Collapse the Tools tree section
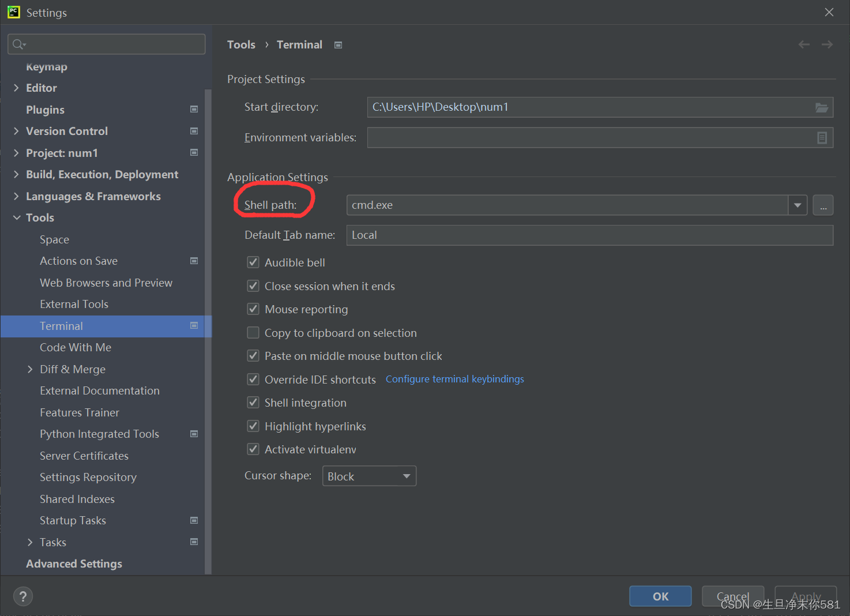 16,217
